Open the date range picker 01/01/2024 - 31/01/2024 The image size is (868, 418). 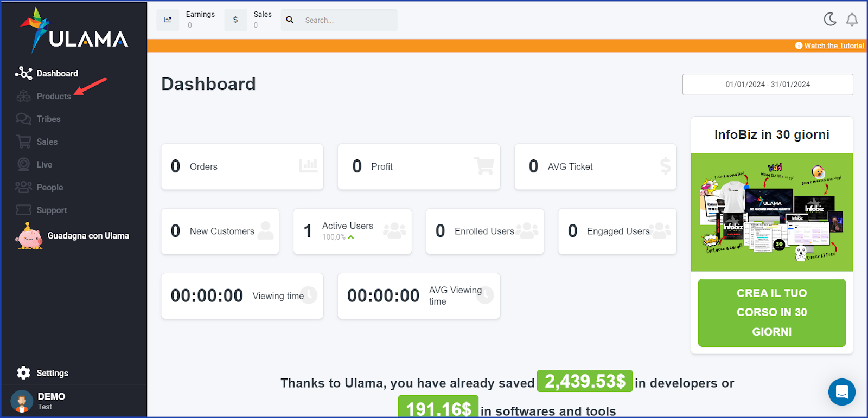tap(768, 84)
